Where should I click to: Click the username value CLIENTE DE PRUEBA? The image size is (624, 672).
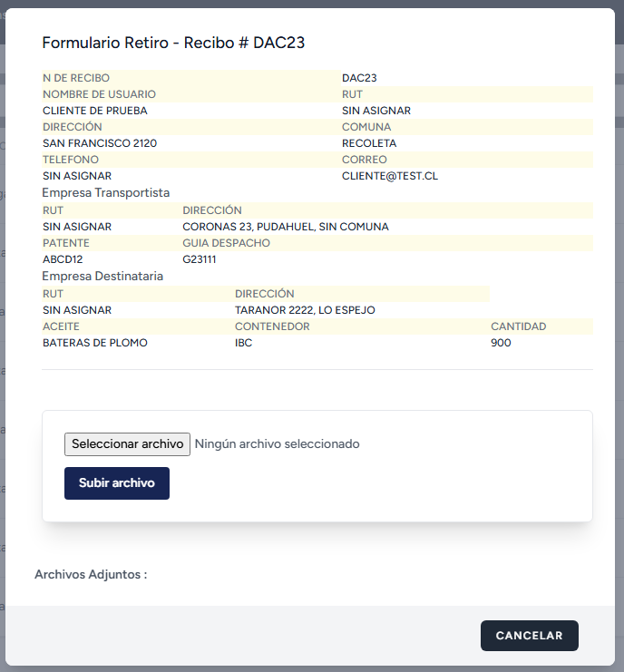[x=94, y=111]
